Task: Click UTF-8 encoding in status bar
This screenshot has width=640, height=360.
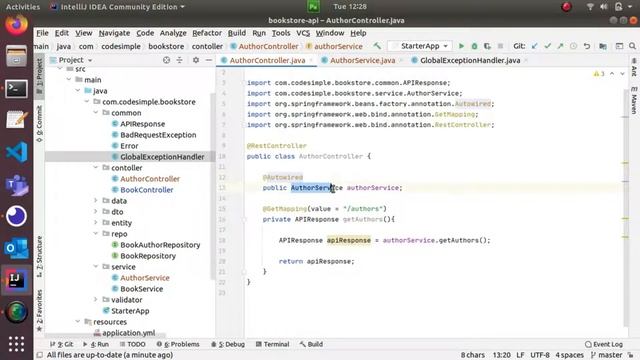Action: pos(540,355)
